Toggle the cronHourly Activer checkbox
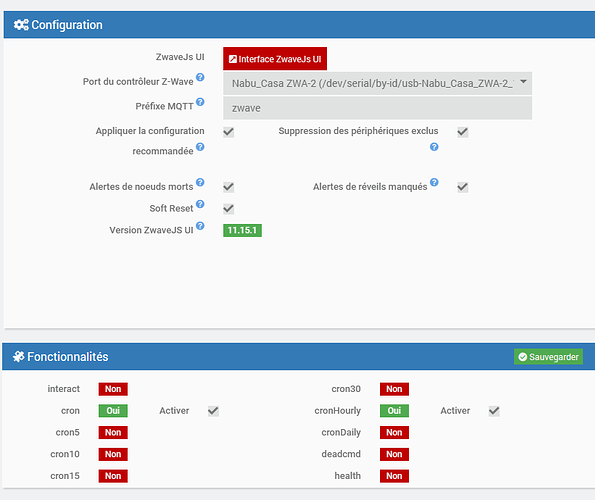595x500 pixels. click(494, 411)
